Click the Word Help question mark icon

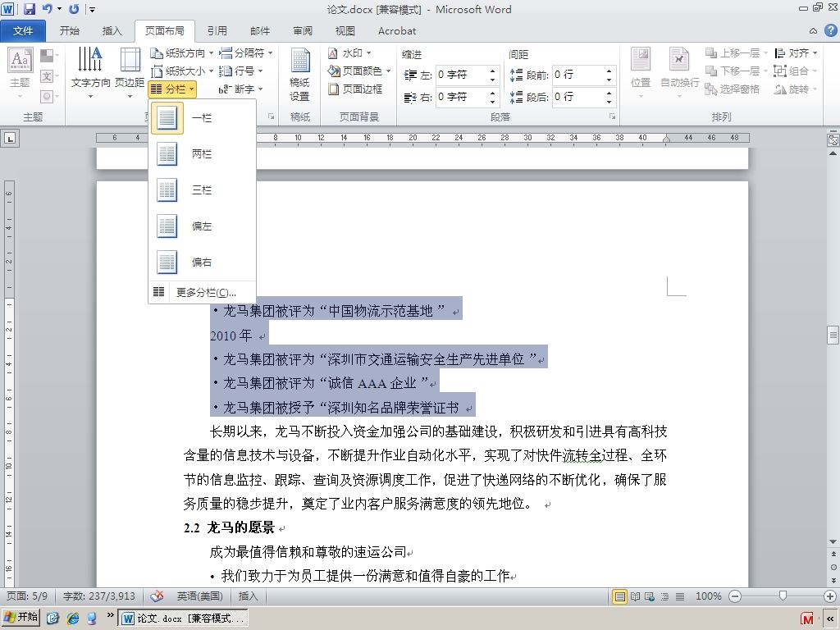[830, 30]
